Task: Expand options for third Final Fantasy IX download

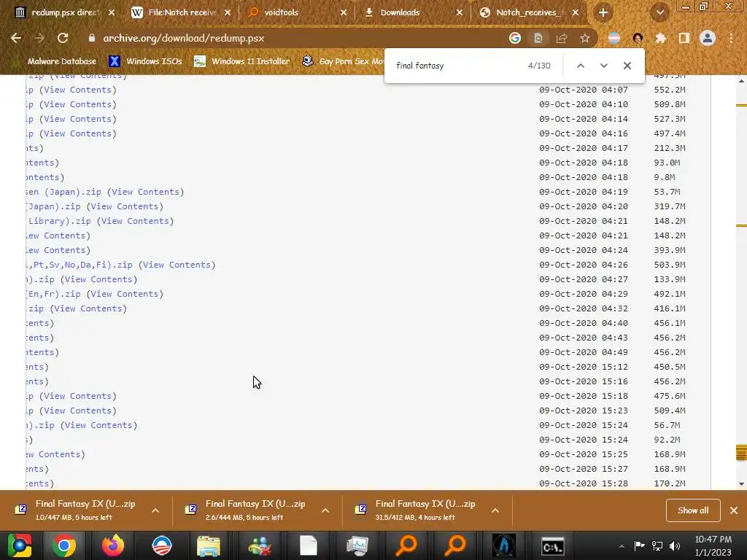Action: click(495, 510)
